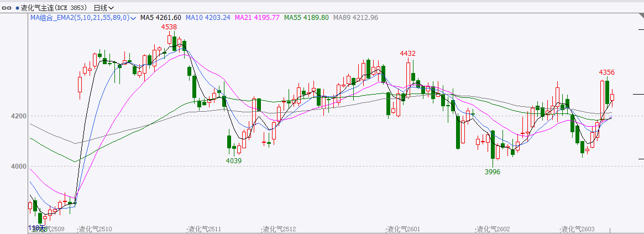The width and height of the screenshot is (644, 234).
Task: Click the 液化气主连(DCE 3853) contract title
Action: (55, 8)
